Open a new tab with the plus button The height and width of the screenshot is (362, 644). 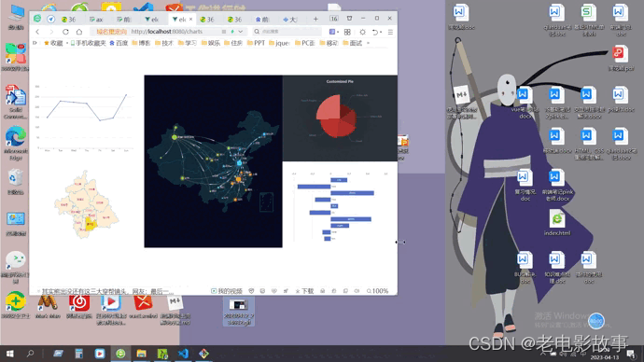(315, 19)
